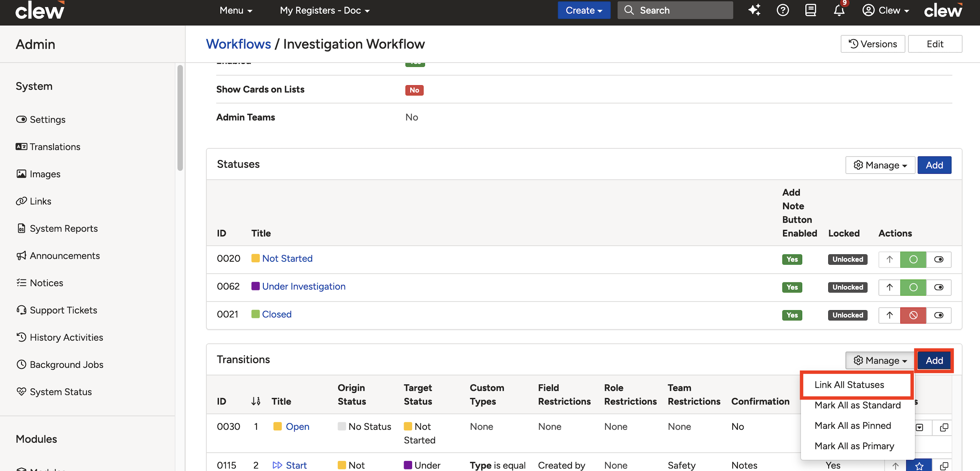Open the My Registers - Doc dropdown
Viewport: 980px width, 471px height.
pos(324,11)
